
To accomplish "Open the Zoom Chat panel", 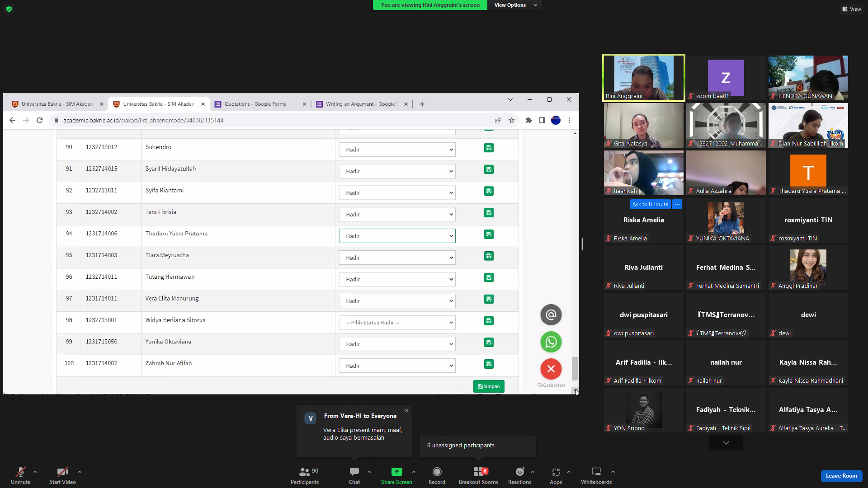I will point(354,476).
